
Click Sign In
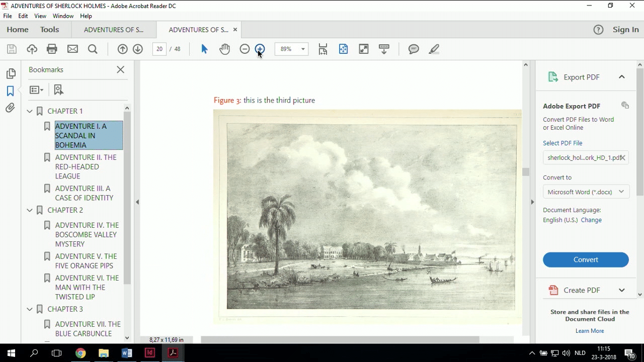click(x=626, y=30)
